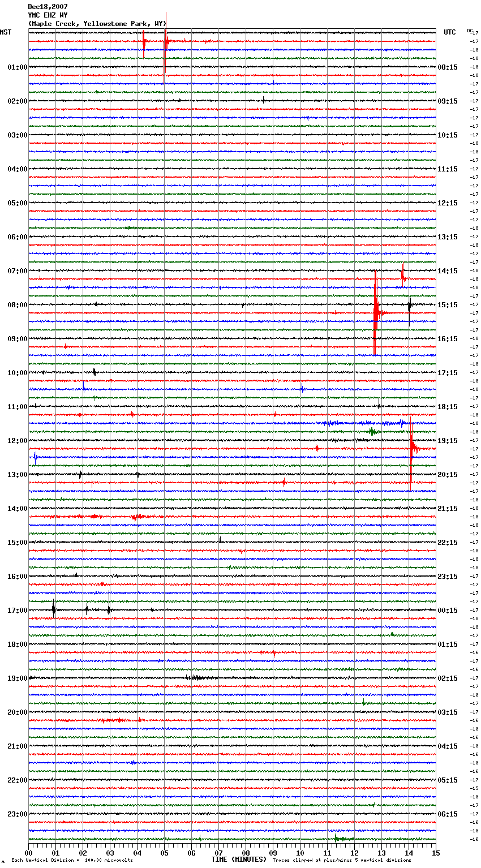Pick the 06:00 MST time label

pyautogui.click(x=18, y=237)
